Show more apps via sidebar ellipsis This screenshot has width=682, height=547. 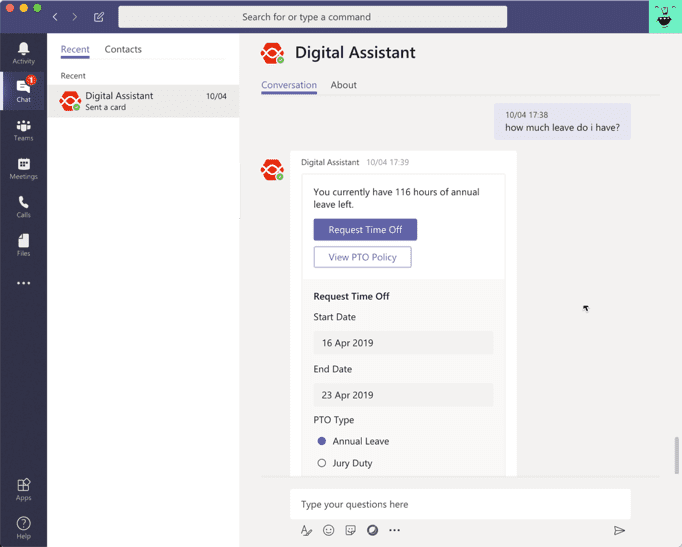(23, 283)
